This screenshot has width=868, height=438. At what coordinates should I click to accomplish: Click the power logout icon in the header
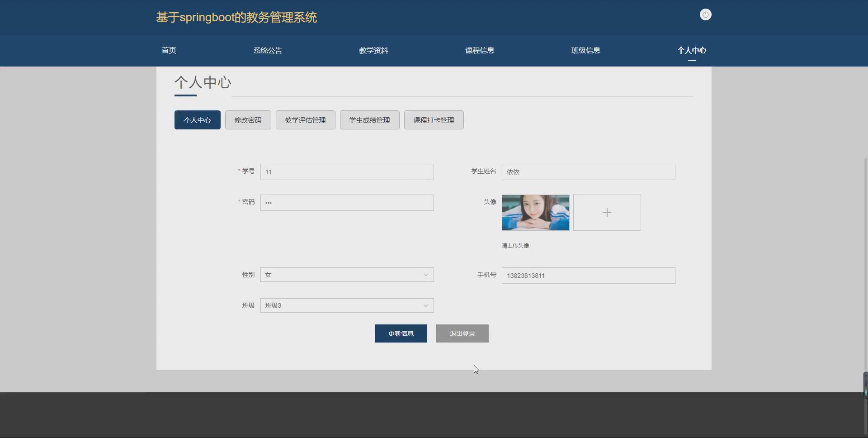pyautogui.click(x=705, y=14)
